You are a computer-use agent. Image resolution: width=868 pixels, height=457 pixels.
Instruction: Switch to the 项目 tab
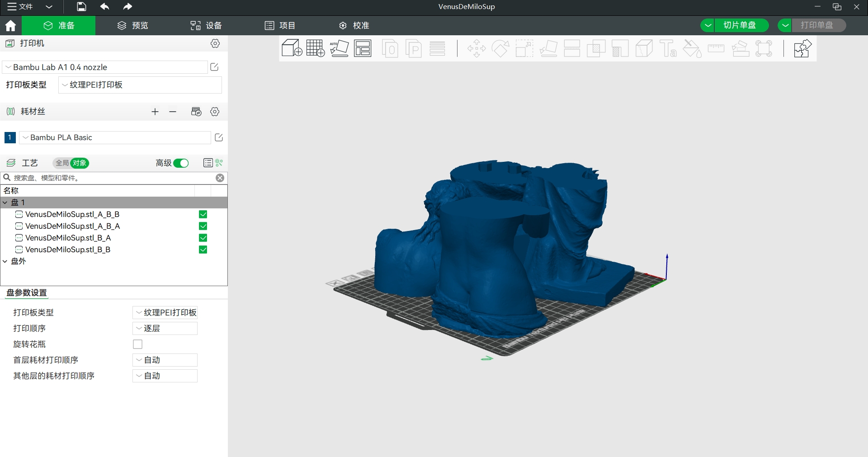click(x=280, y=26)
